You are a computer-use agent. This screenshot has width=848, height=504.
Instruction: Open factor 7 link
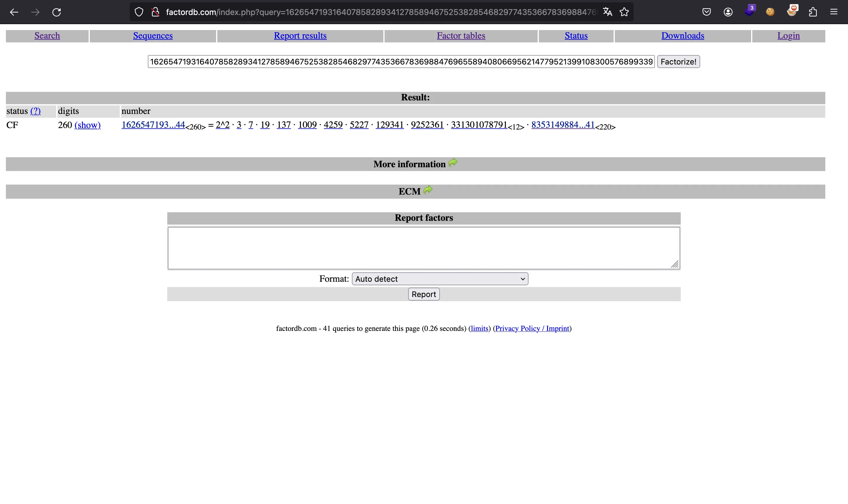[x=251, y=125]
